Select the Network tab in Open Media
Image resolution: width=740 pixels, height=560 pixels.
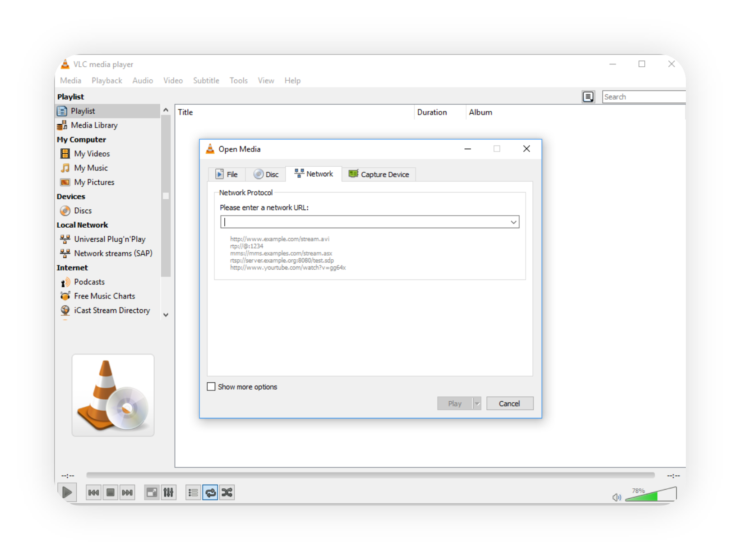(314, 174)
